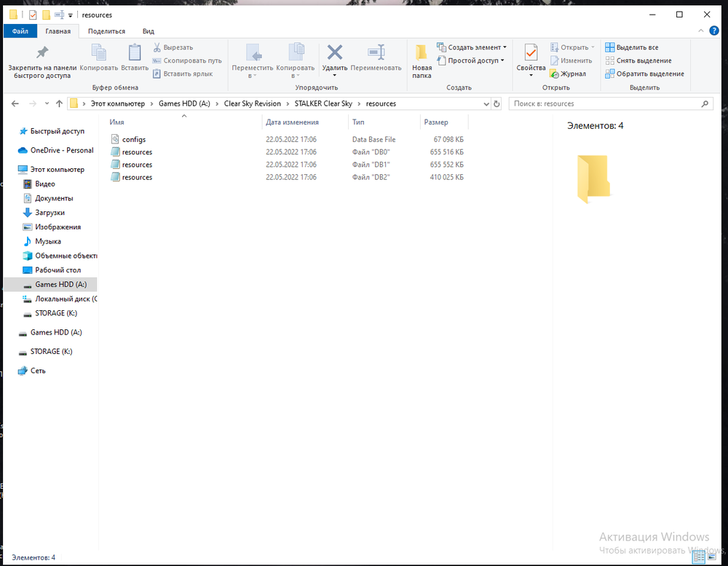Open the Easy access (Простой доступ) dropdown
The height and width of the screenshot is (566, 728).
(470, 60)
